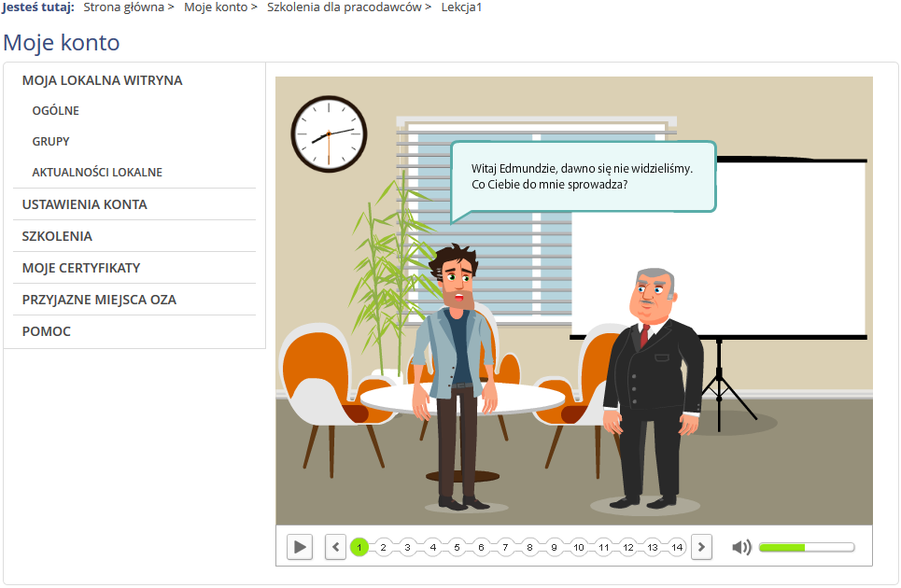901x588 pixels.
Task: Jump to slide 14
Action: [677, 547]
